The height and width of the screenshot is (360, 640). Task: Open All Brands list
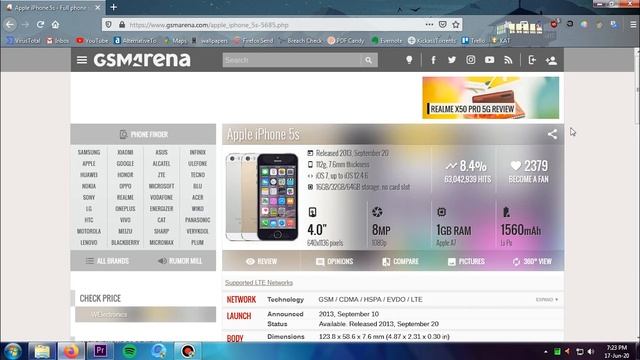click(107, 261)
